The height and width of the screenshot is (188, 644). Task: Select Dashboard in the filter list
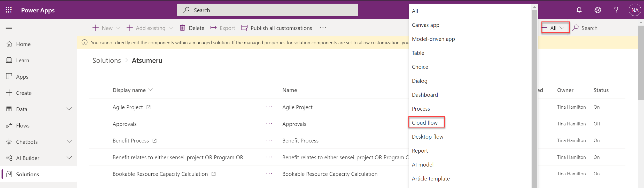tap(470, 95)
